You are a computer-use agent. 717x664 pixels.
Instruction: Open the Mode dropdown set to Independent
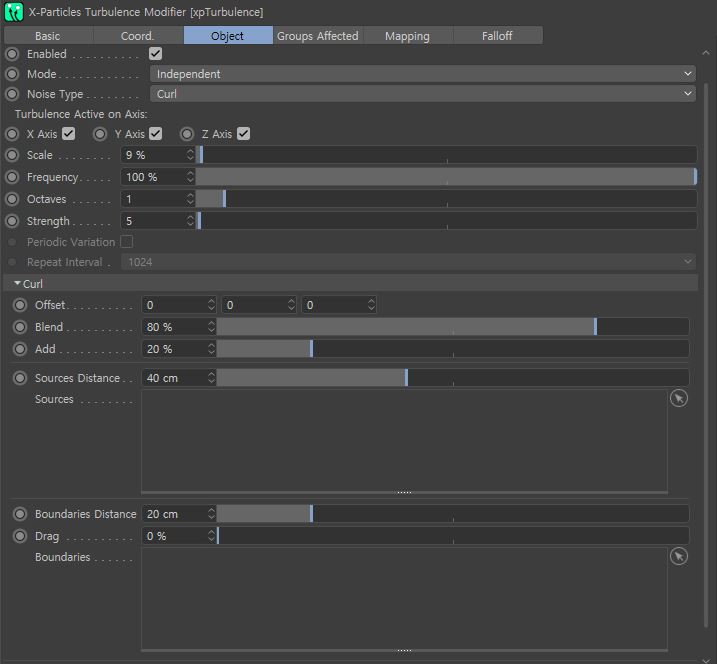click(423, 74)
